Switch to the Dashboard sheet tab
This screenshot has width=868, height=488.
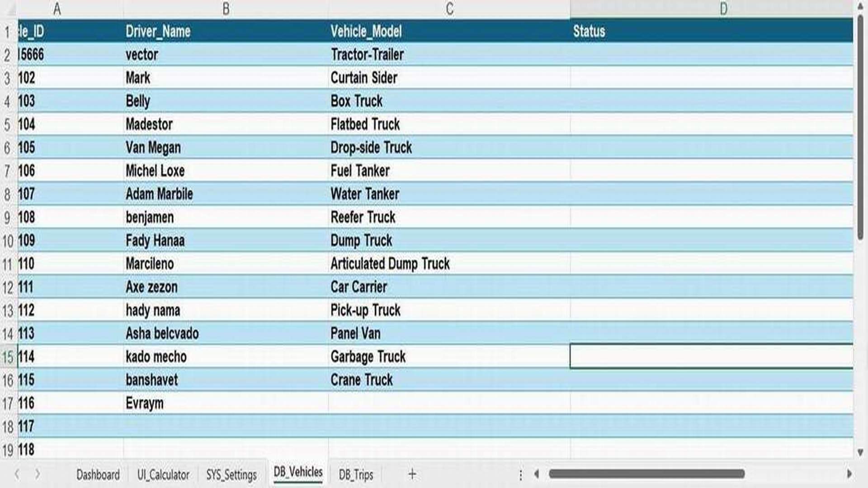point(98,475)
